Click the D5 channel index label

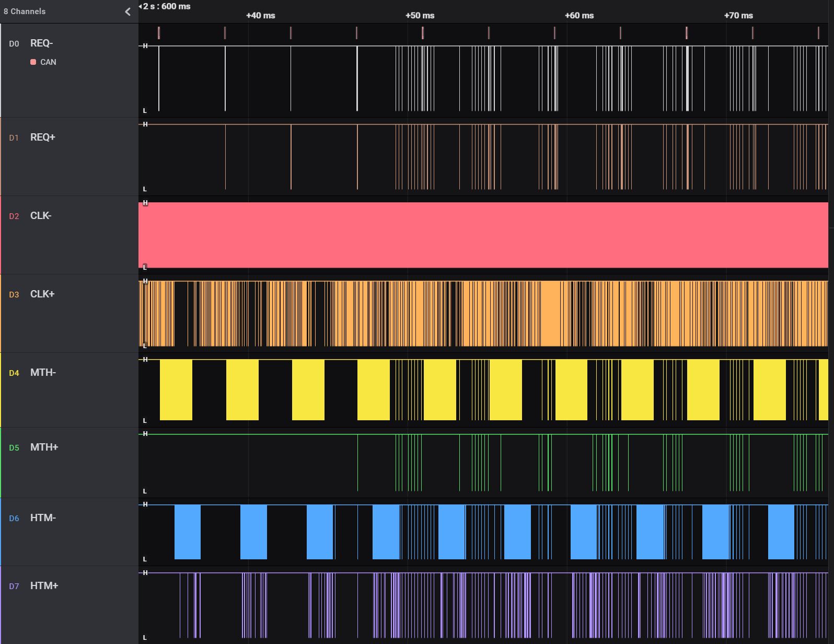[x=14, y=448]
